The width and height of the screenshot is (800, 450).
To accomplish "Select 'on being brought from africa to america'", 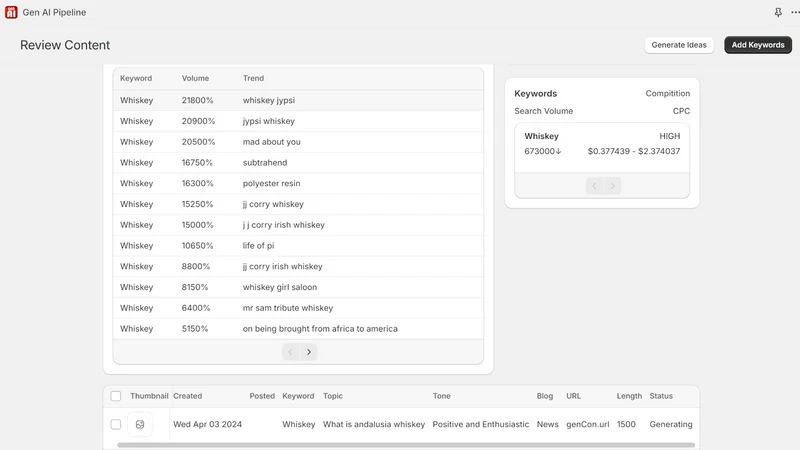I will coord(298,329).
